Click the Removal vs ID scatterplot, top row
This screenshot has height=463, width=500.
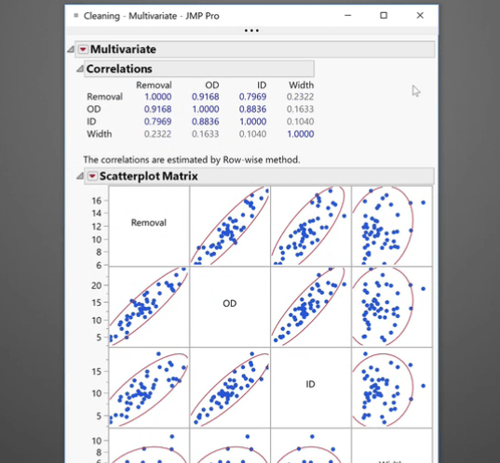pyautogui.click(x=311, y=226)
